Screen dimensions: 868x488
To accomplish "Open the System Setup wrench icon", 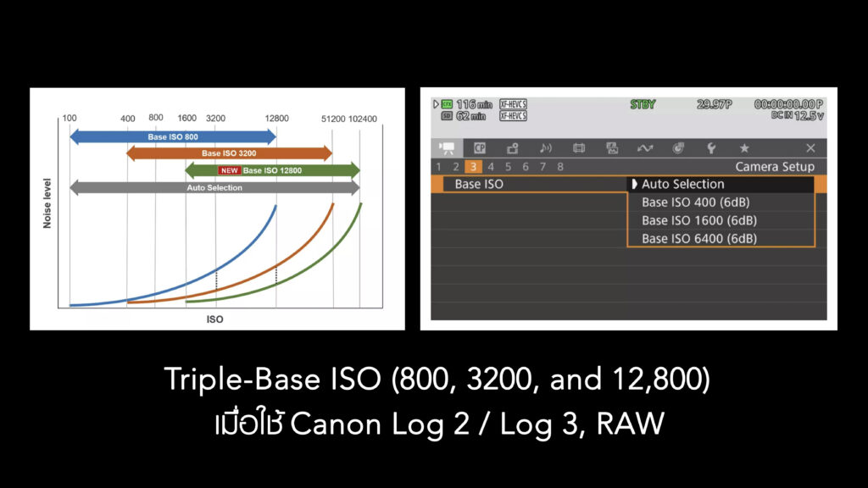I will coord(711,148).
